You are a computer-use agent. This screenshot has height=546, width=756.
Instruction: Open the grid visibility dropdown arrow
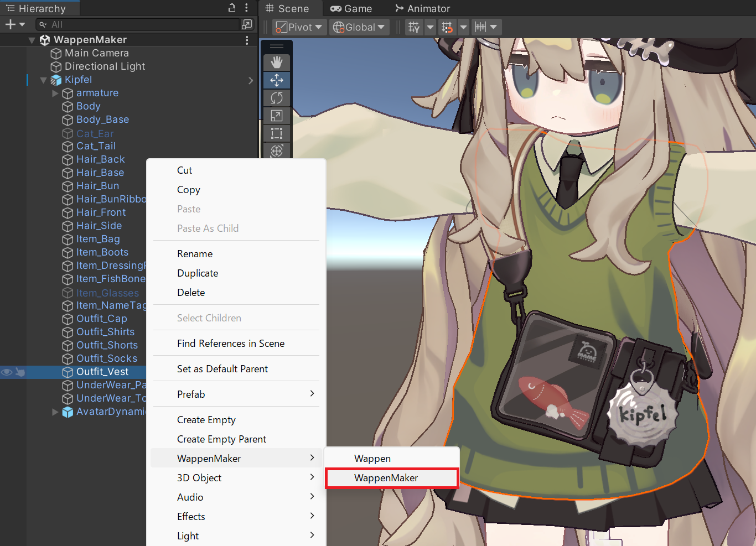point(430,27)
